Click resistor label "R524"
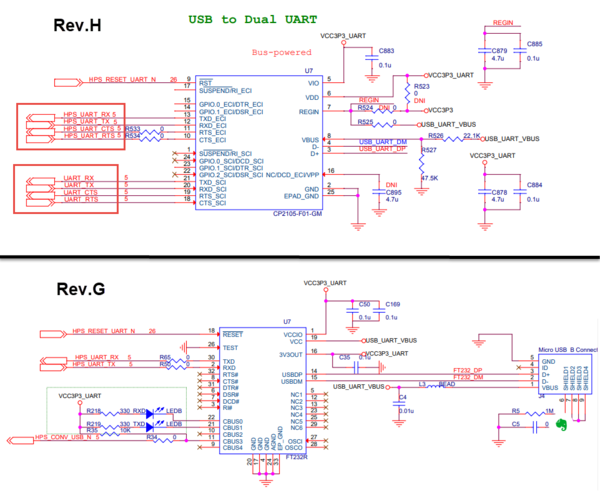Viewport: 600px width, 491px height. [x=365, y=108]
